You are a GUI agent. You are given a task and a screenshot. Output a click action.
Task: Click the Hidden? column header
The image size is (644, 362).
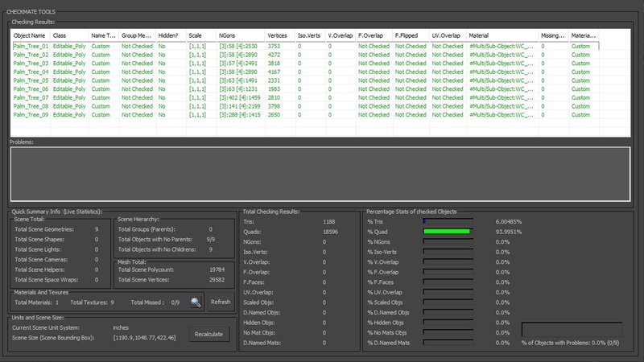171,36
